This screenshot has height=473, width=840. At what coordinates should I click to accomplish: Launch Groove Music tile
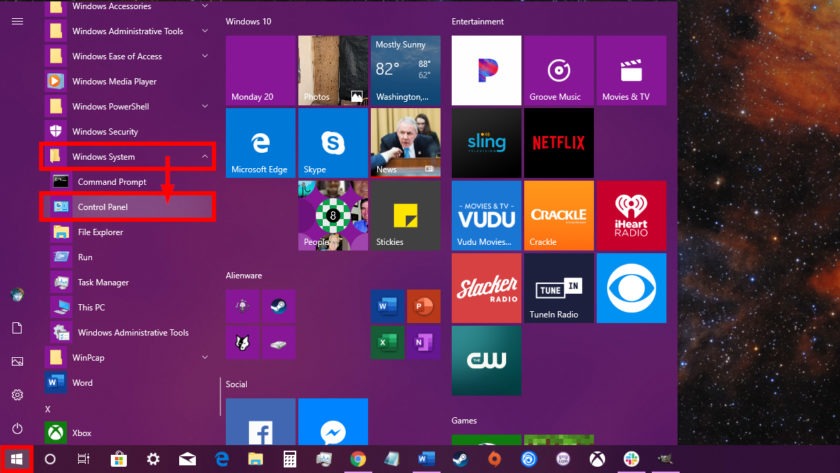[x=558, y=70]
